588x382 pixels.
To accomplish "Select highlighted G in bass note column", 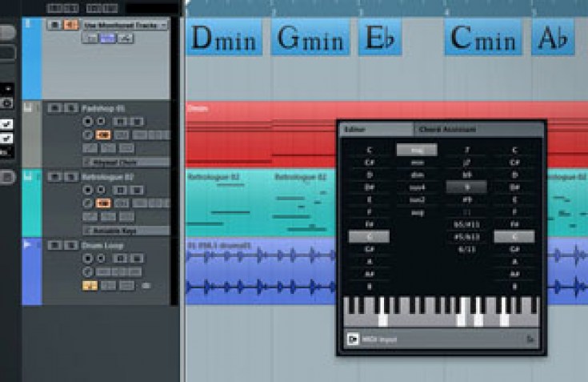I will 514,237.
